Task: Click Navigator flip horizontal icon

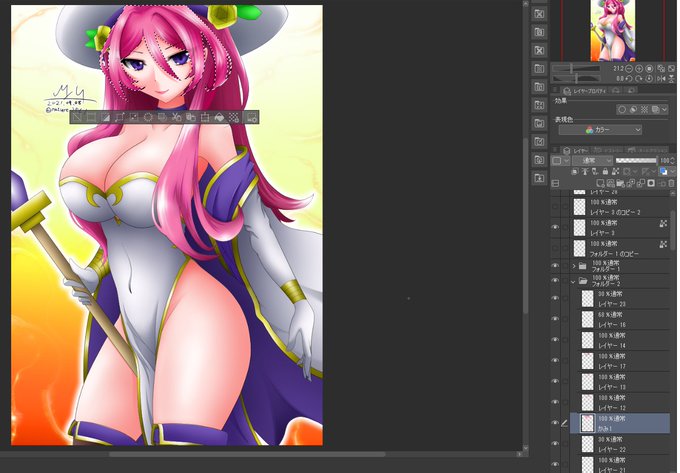Action: point(661,78)
